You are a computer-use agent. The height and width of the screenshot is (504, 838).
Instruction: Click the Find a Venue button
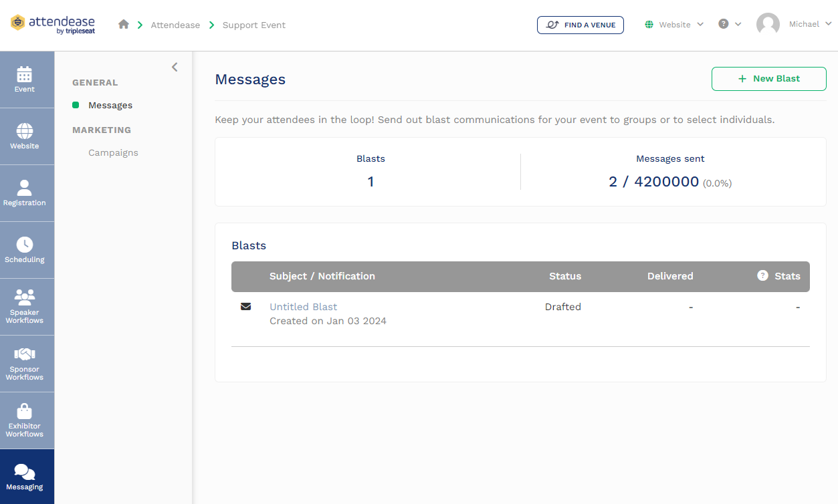[580, 24]
